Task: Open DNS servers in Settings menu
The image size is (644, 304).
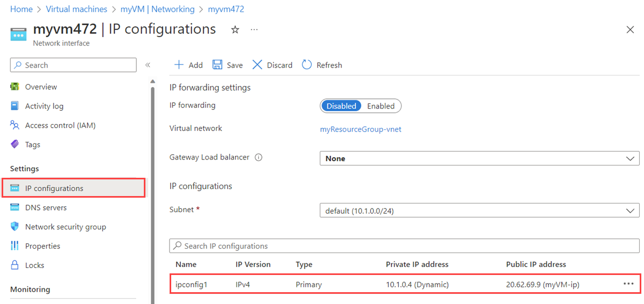Action: click(46, 207)
